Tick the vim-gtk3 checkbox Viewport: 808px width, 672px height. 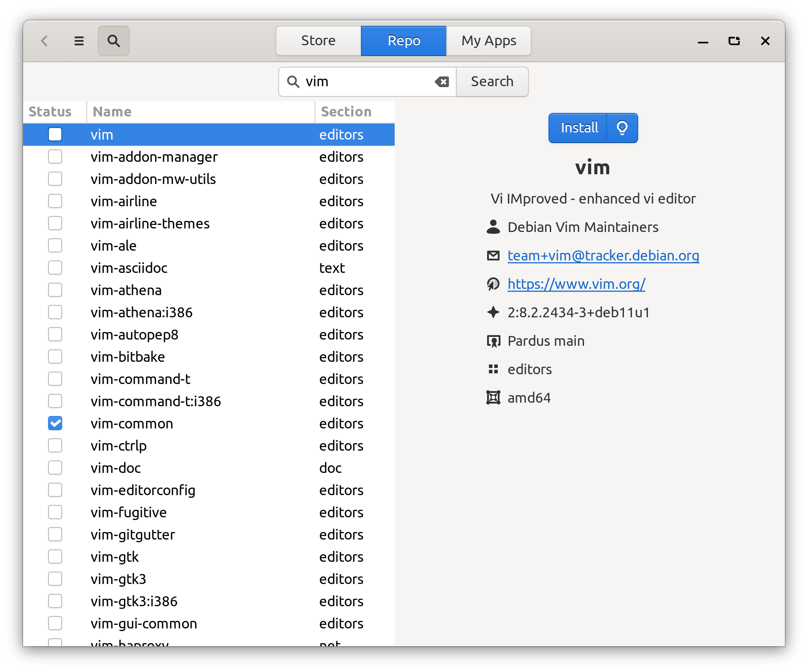[x=55, y=579]
